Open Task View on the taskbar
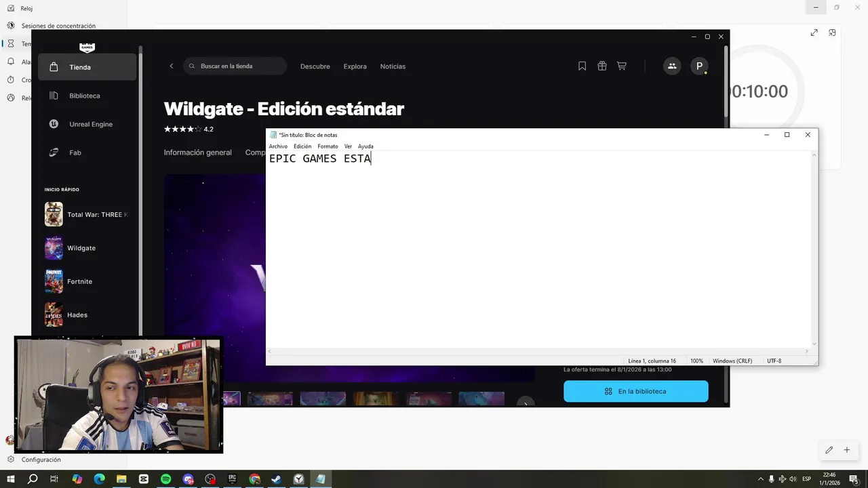The height and width of the screenshot is (488, 868). coord(54,479)
